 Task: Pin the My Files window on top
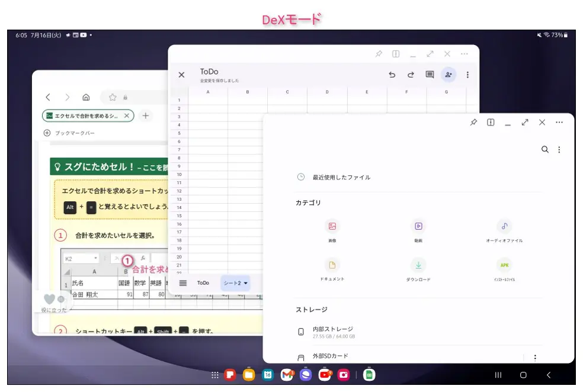473,123
